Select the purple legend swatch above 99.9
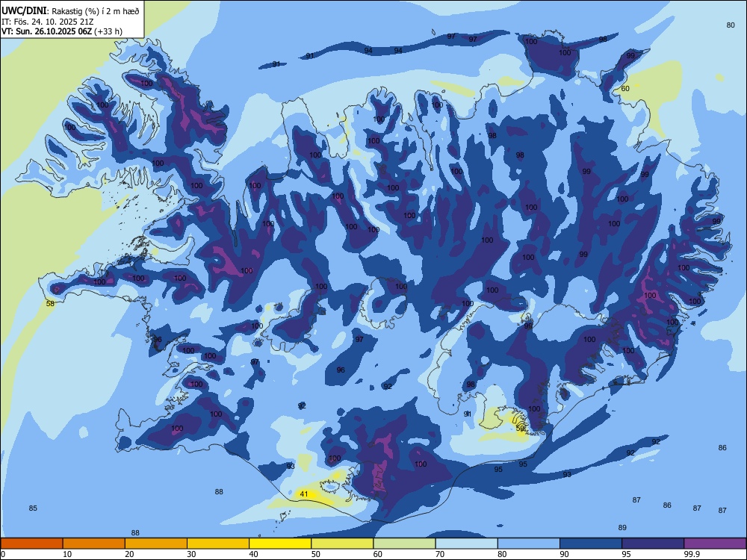 (715, 544)
